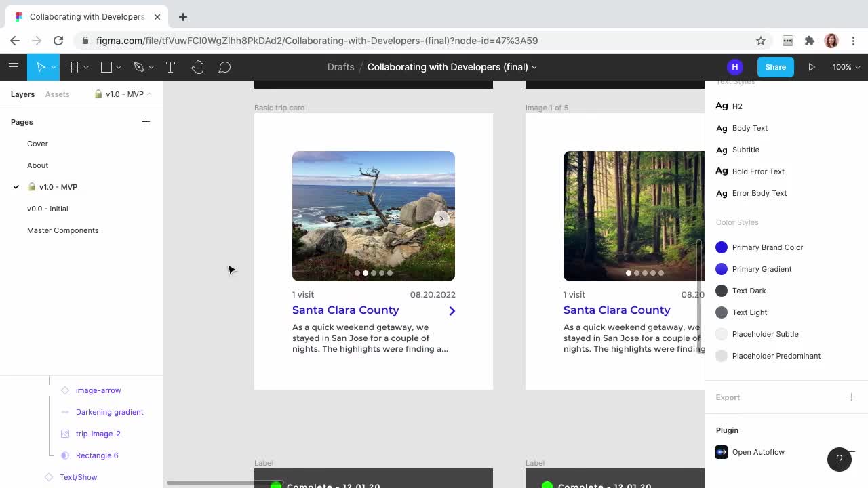Image resolution: width=868 pixels, height=488 pixels.
Task: Select the Text tool
Action: 170,67
